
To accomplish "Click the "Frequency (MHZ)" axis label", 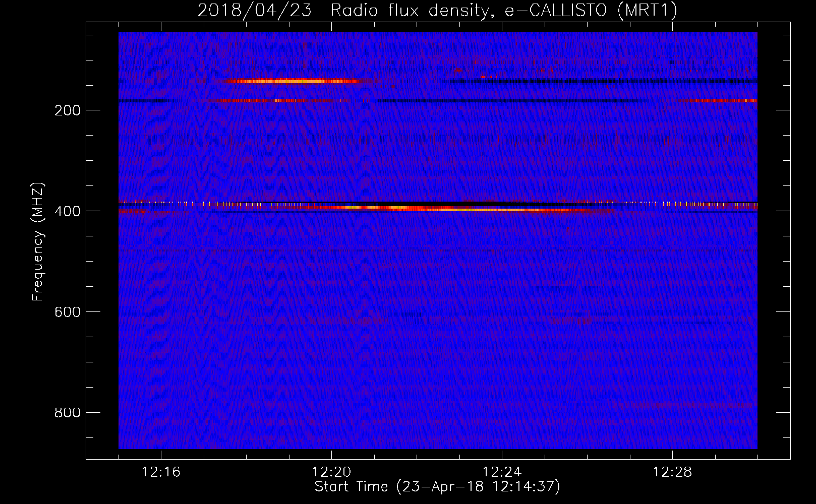I will tap(38, 241).
